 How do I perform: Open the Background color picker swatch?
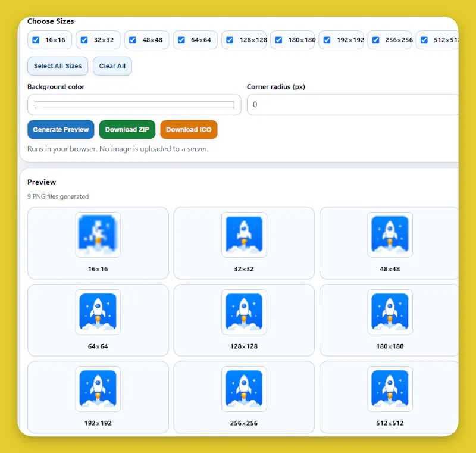(x=134, y=105)
